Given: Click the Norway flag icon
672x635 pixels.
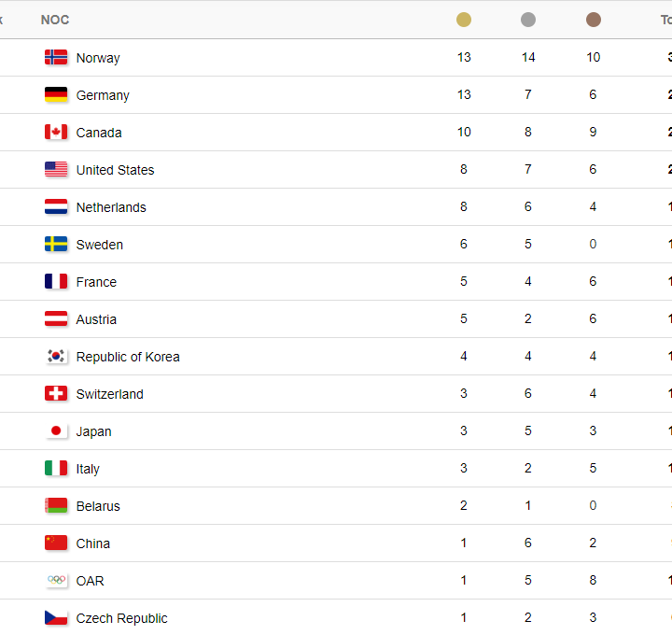Looking at the screenshot, I should pos(56,58).
